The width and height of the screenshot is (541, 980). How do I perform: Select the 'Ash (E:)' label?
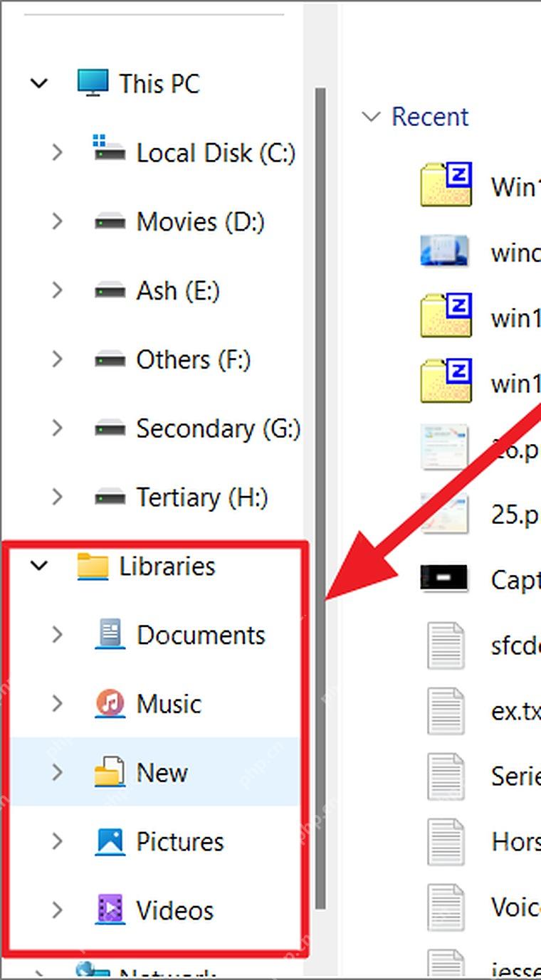pyautogui.click(x=178, y=291)
